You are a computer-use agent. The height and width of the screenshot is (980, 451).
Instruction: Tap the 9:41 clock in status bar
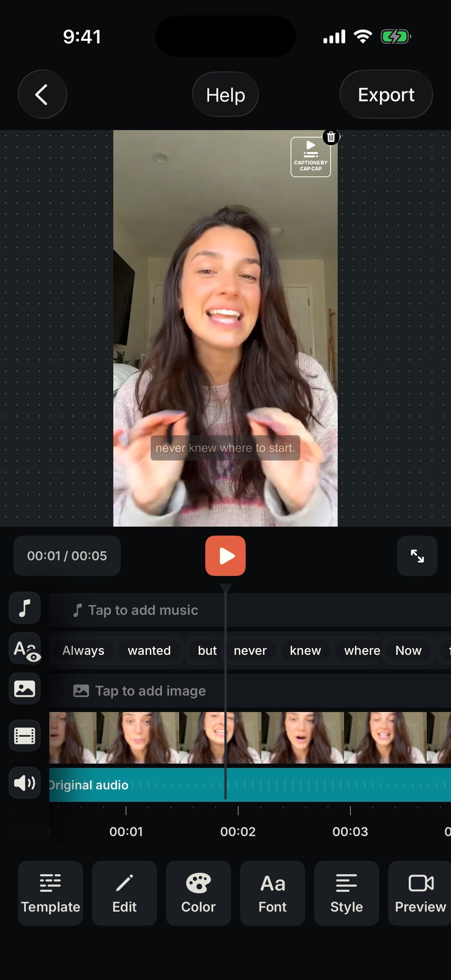point(82,37)
